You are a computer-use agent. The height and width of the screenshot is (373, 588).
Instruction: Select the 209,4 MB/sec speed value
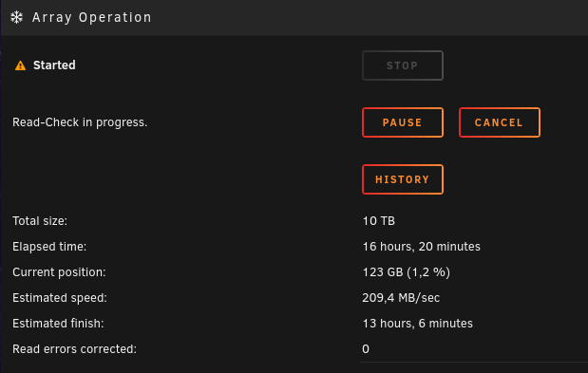(x=401, y=298)
